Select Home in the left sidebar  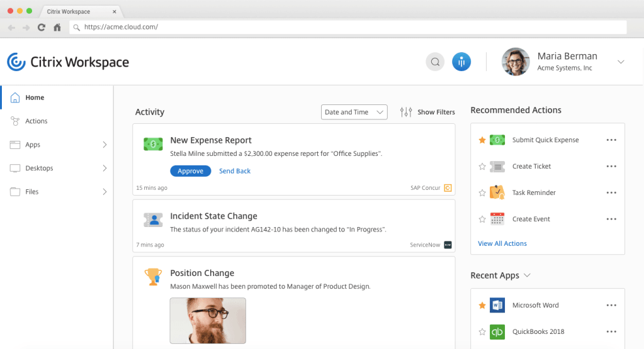(x=35, y=97)
